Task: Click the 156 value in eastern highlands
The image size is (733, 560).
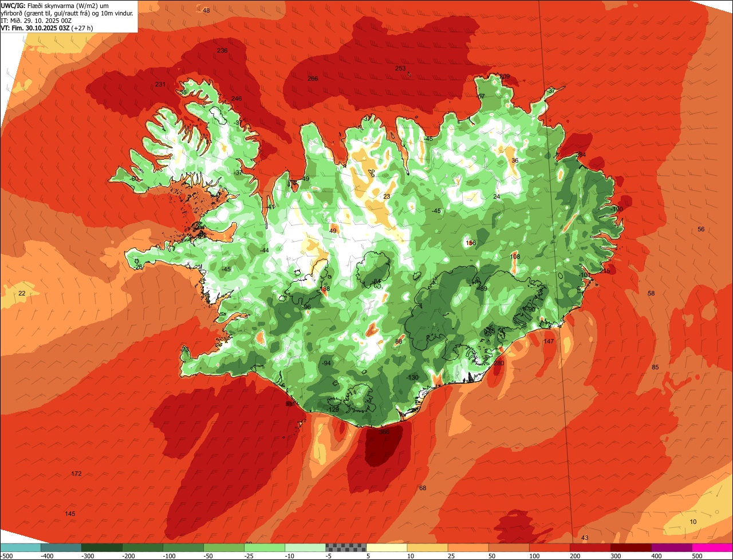Action: tap(471, 243)
